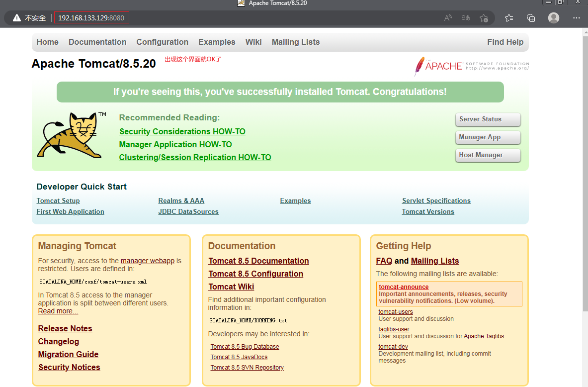Open the favorites list icon
The image size is (588, 387).
tap(509, 18)
